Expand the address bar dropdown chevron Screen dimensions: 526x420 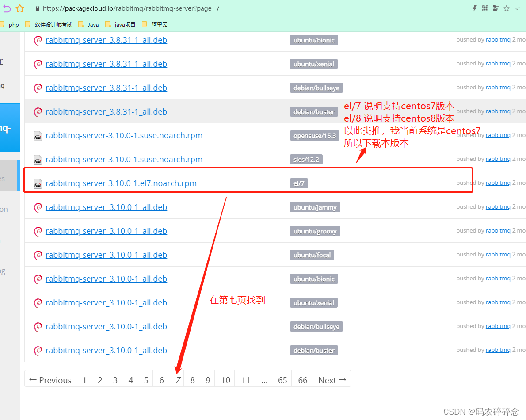(x=517, y=8)
